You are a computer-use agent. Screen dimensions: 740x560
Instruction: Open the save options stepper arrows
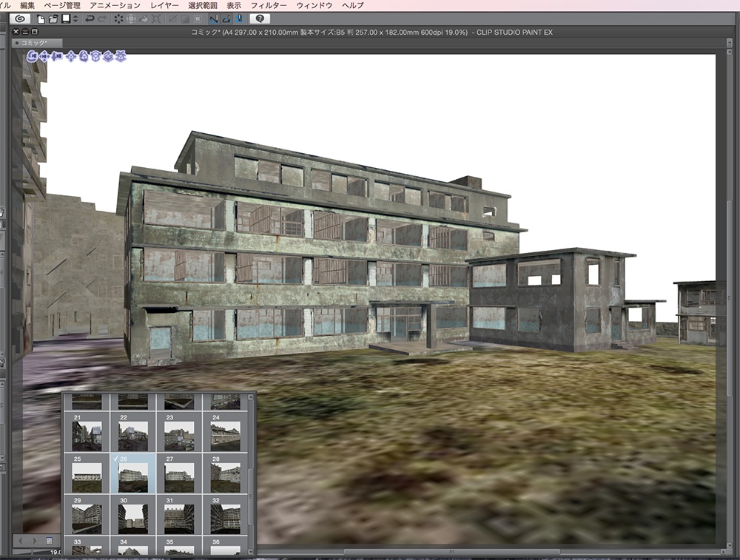pyautogui.click(x=75, y=19)
